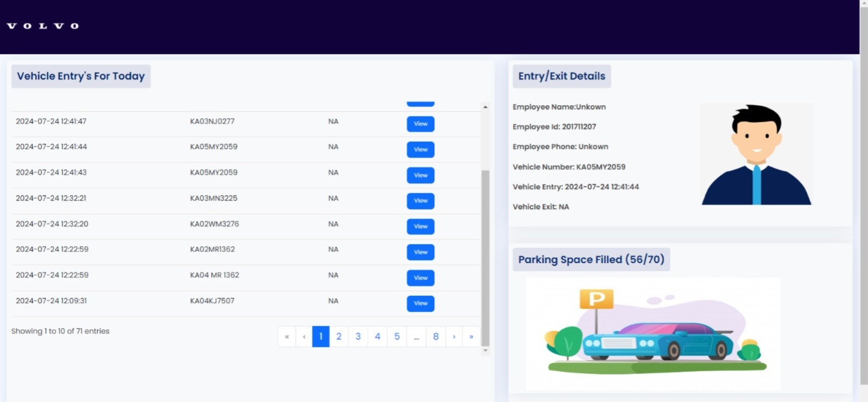The height and width of the screenshot is (402, 868).
Task: View entry for vehicle KA03NJ0277
Action: 420,124
